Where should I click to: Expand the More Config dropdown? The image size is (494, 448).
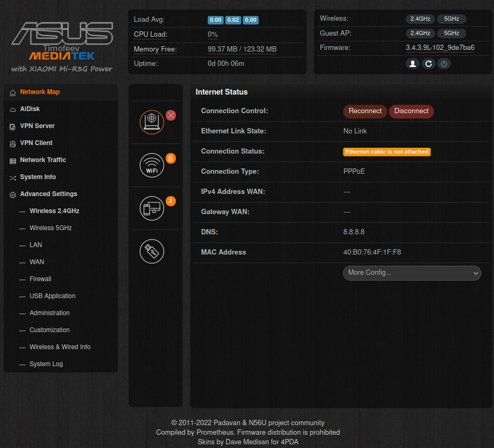[x=412, y=273]
